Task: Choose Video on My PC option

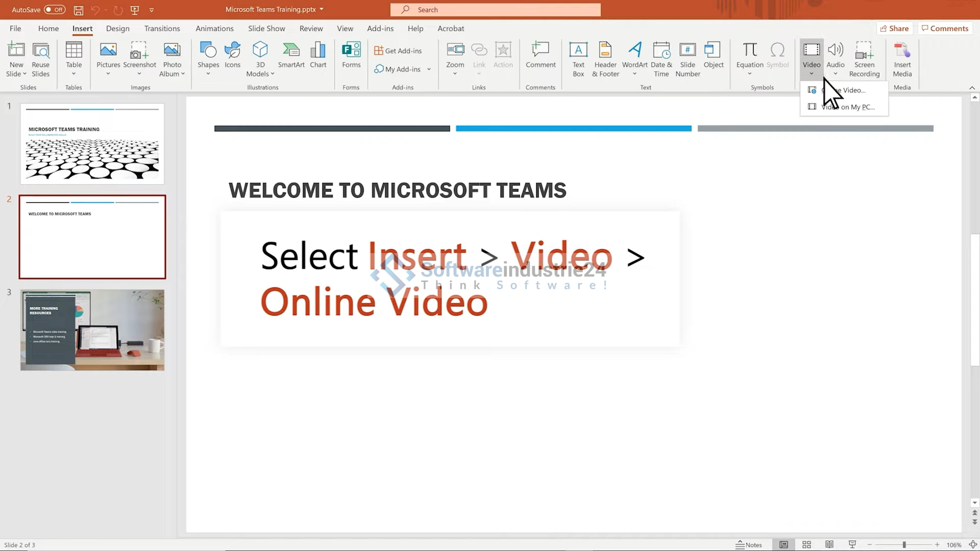Action: (847, 107)
